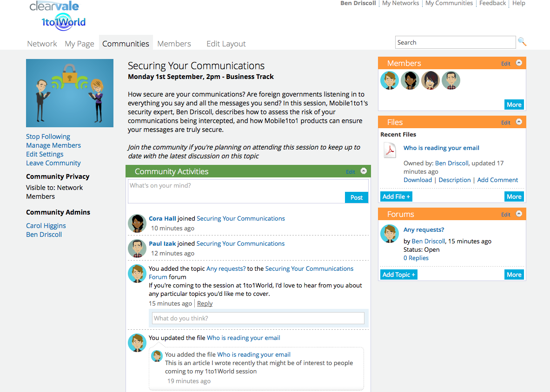The image size is (550, 392).
Task: Open third member avatar in Members panel
Action: [x=430, y=80]
